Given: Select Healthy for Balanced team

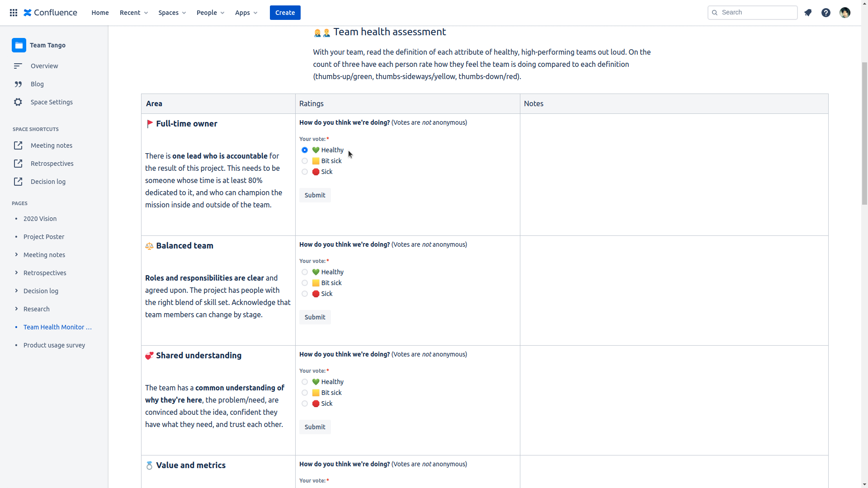Looking at the screenshot, I should point(305,272).
